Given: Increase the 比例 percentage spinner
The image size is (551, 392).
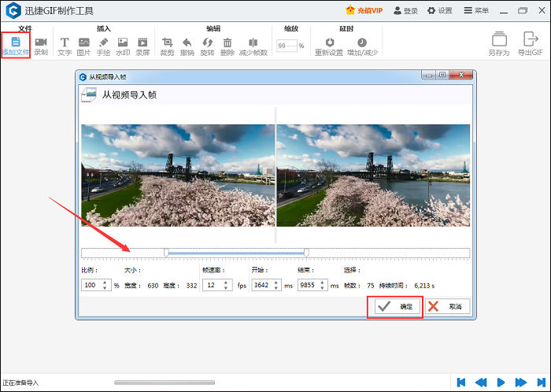Looking at the screenshot, I should pyautogui.click(x=105, y=282).
